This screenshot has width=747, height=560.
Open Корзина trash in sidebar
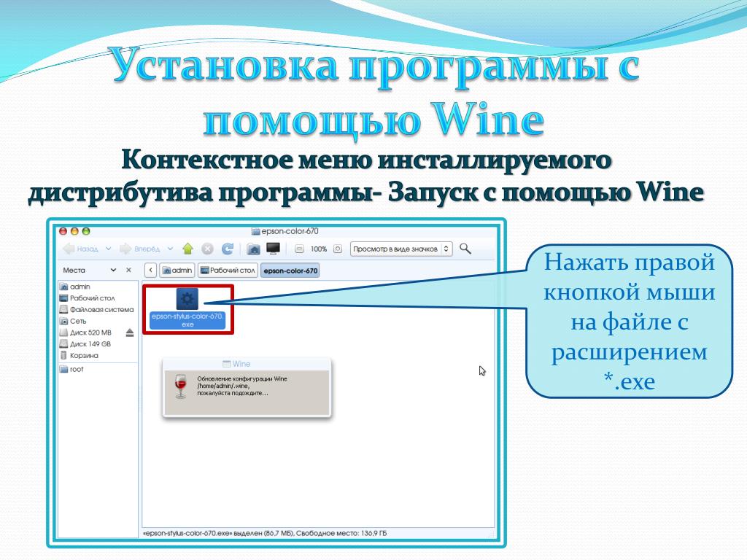pos(79,355)
